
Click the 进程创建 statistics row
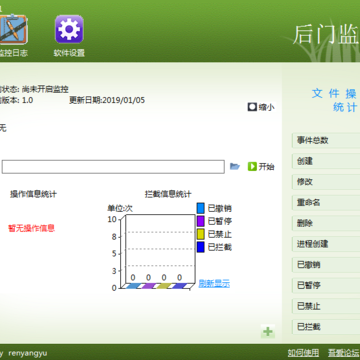click(x=326, y=244)
